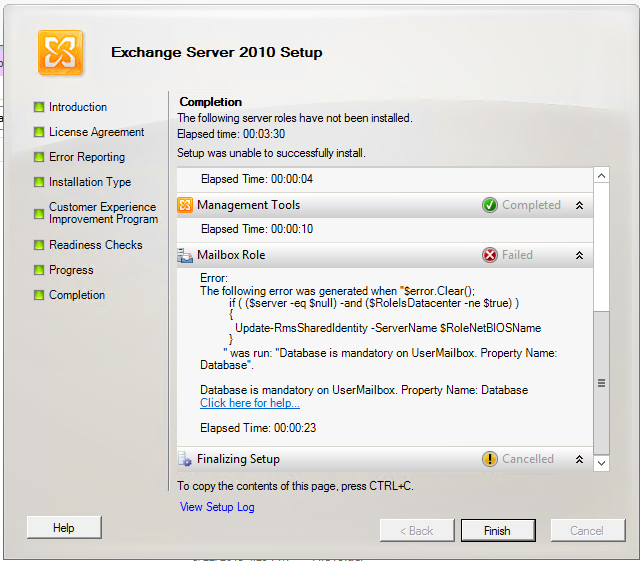Select the Error Reporting step label
640x561 pixels.
[87, 157]
